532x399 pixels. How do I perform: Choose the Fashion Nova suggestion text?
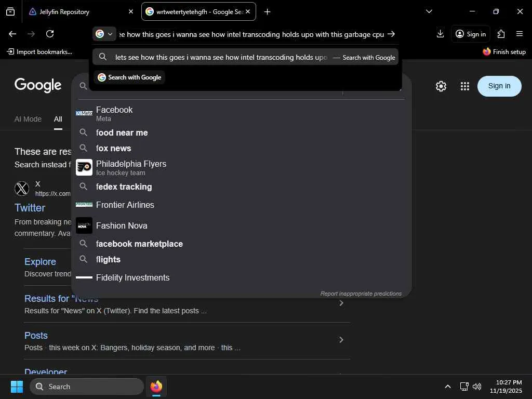coord(122,225)
